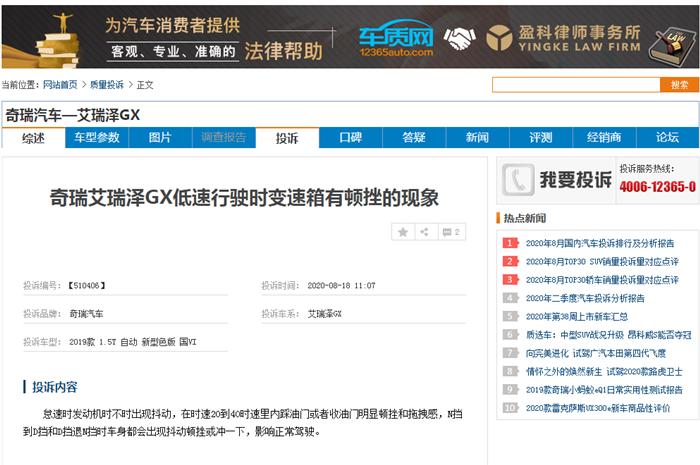700x465 pixels.
Task: Click the 车质网 12365auto.com logo
Action: click(x=396, y=39)
